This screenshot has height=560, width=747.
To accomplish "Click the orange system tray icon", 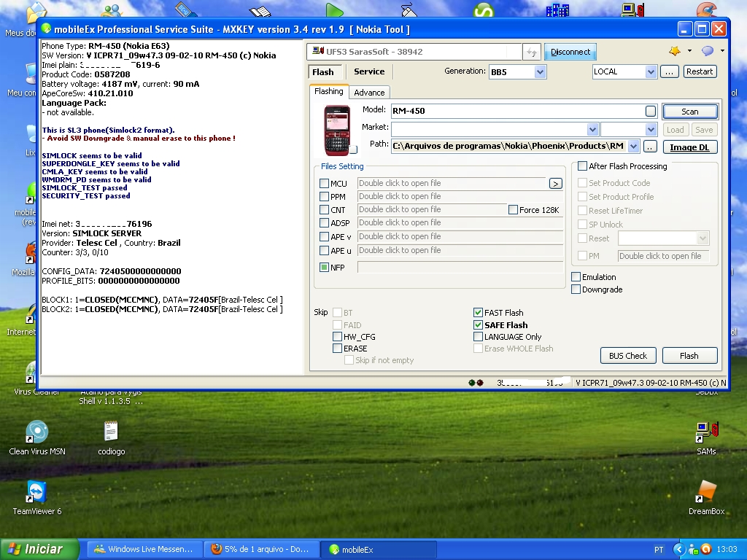I will pos(706,550).
